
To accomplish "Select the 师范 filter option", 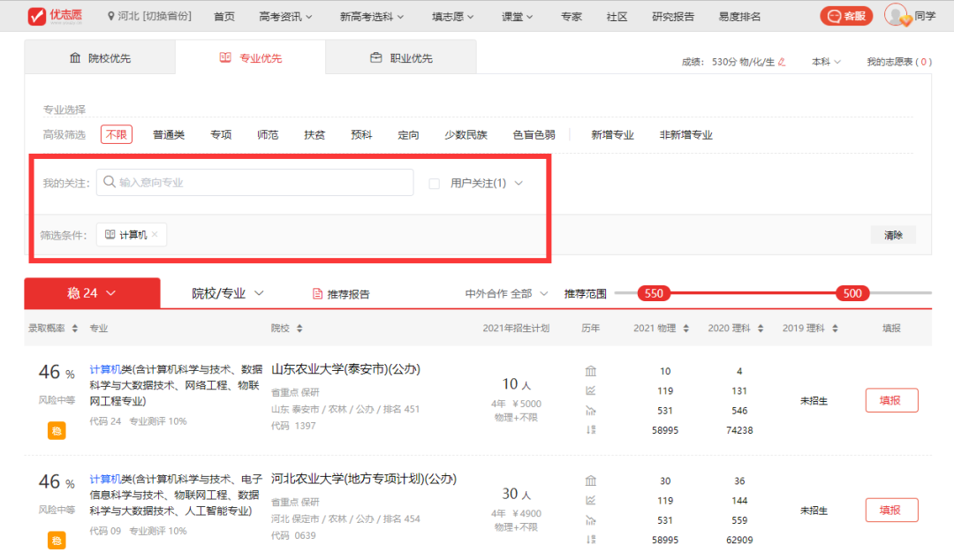I will click(268, 135).
